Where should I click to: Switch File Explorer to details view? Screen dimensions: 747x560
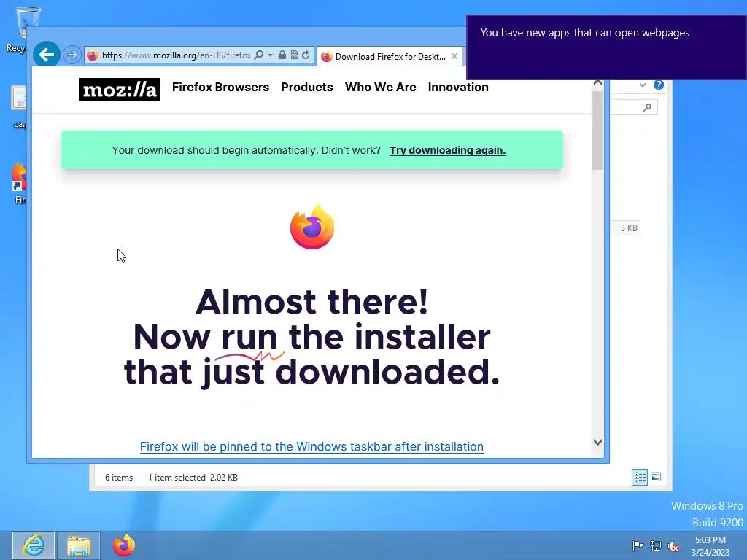point(639,477)
